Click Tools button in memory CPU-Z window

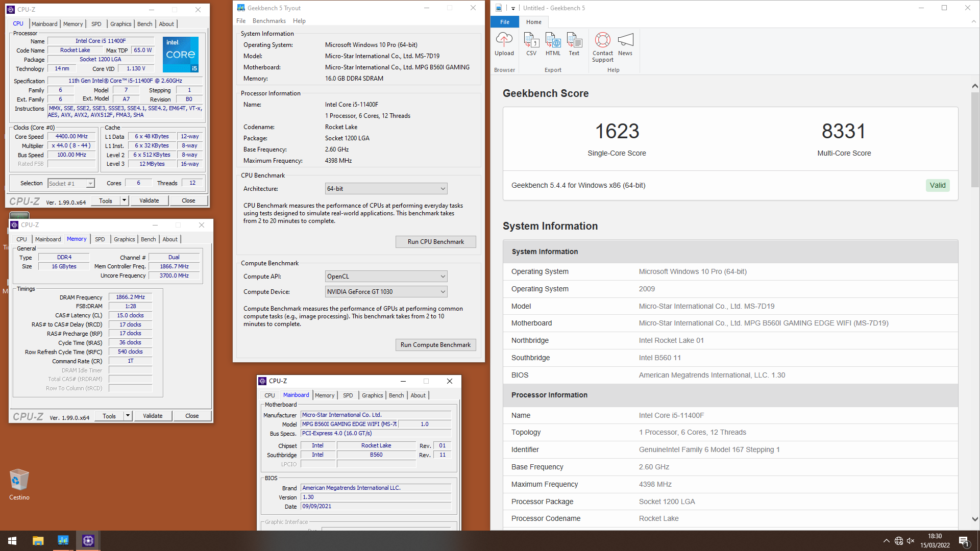[x=109, y=416]
